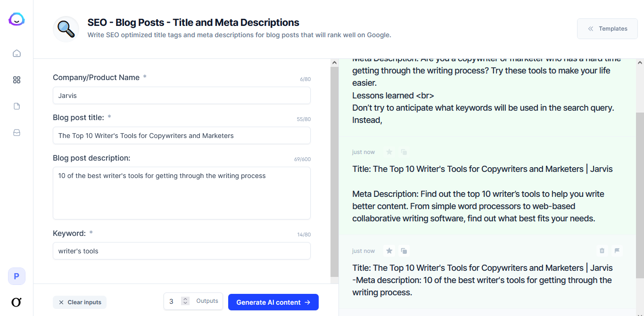Viewport: 644px width, 316px height.
Task: Click the output panel scroll up arrow
Action: tap(640, 63)
